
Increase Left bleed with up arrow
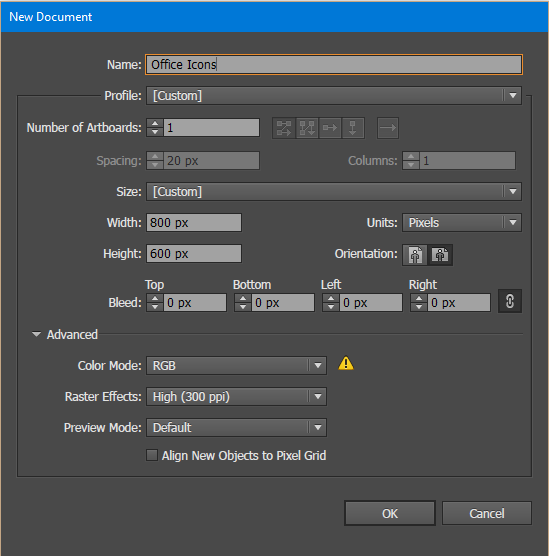click(x=331, y=298)
